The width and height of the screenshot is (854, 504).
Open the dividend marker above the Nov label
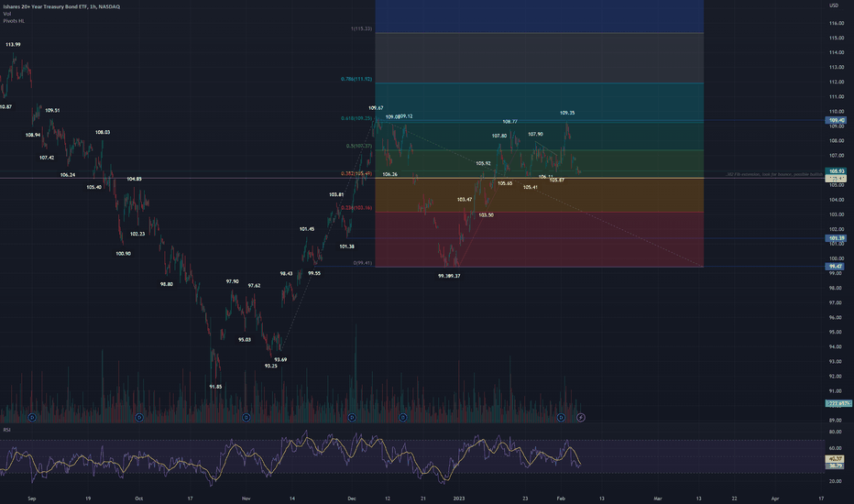[246, 417]
